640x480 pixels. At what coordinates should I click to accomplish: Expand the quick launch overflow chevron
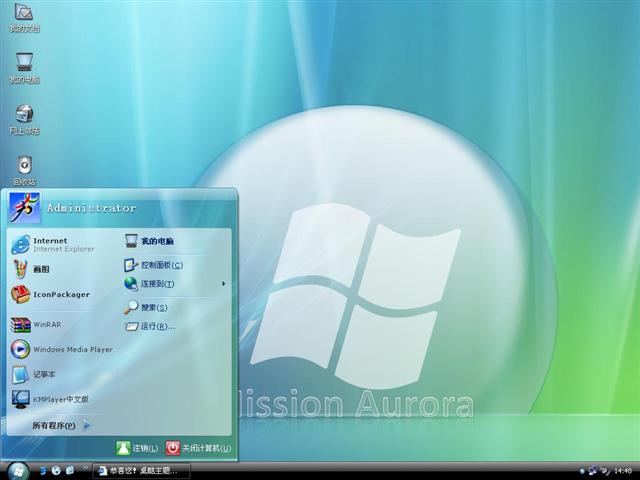tap(85, 468)
